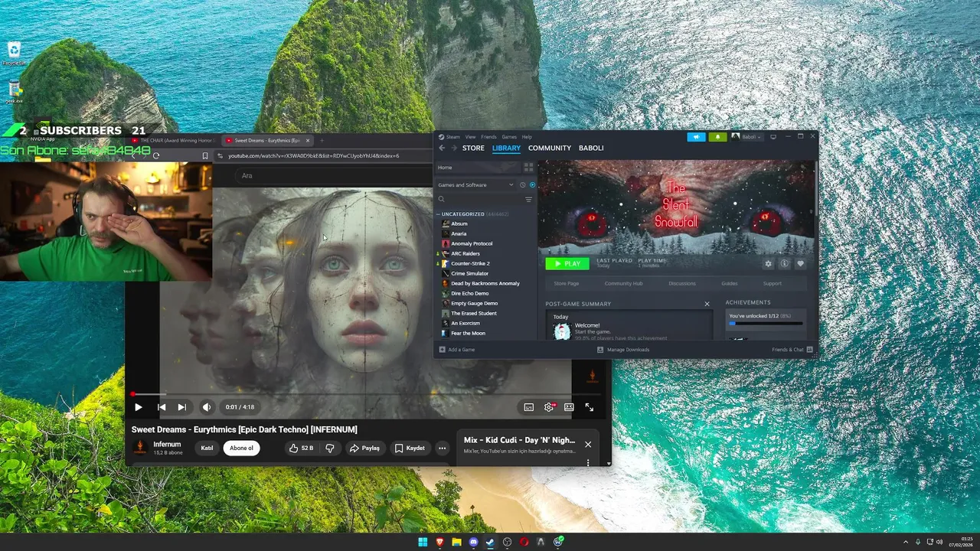The width and height of the screenshot is (980, 551).
Task: Go to the Steam COMMUNITY tab
Action: 550,148
